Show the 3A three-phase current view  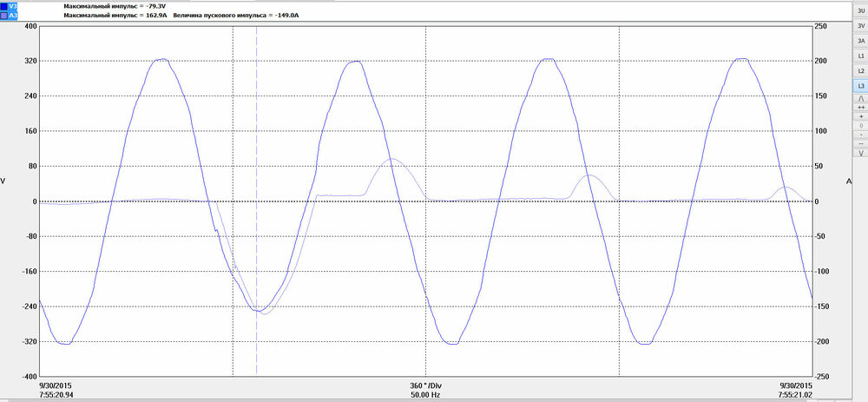(x=861, y=41)
